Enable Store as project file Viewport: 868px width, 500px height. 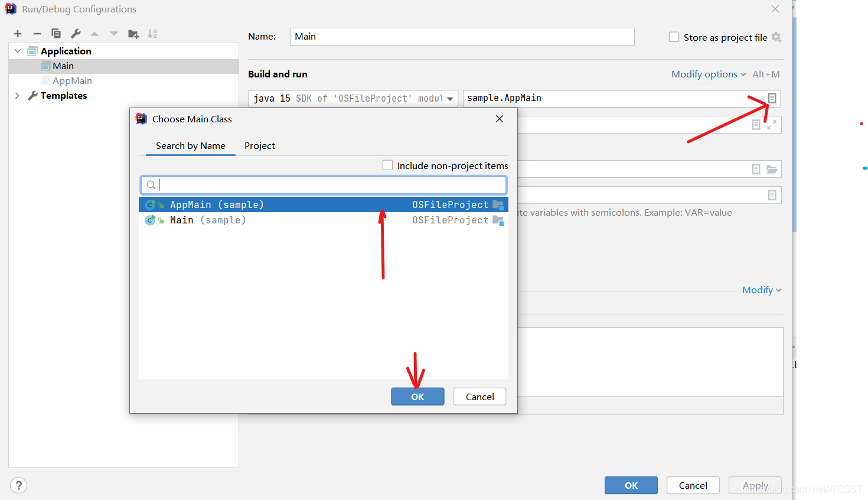tap(674, 37)
